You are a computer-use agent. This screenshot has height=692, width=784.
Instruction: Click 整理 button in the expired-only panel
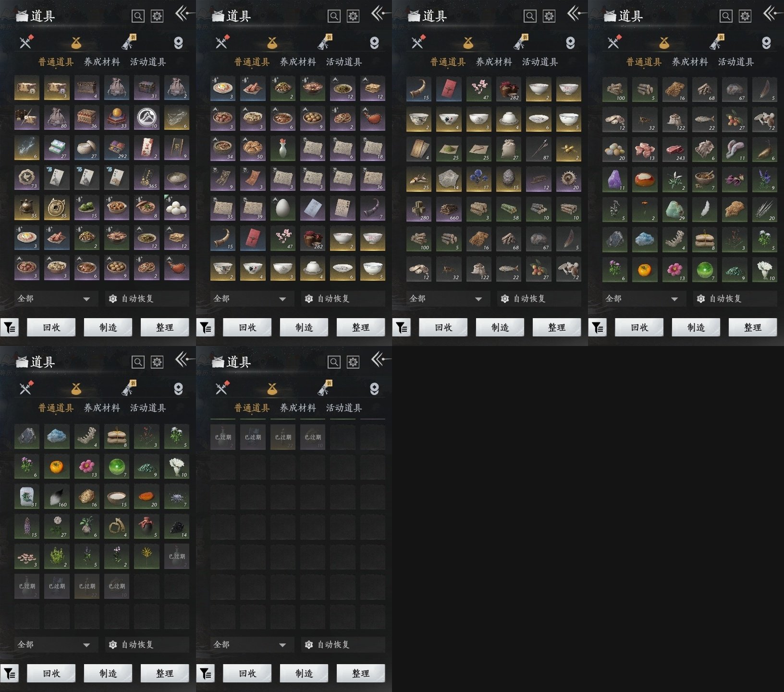point(361,673)
